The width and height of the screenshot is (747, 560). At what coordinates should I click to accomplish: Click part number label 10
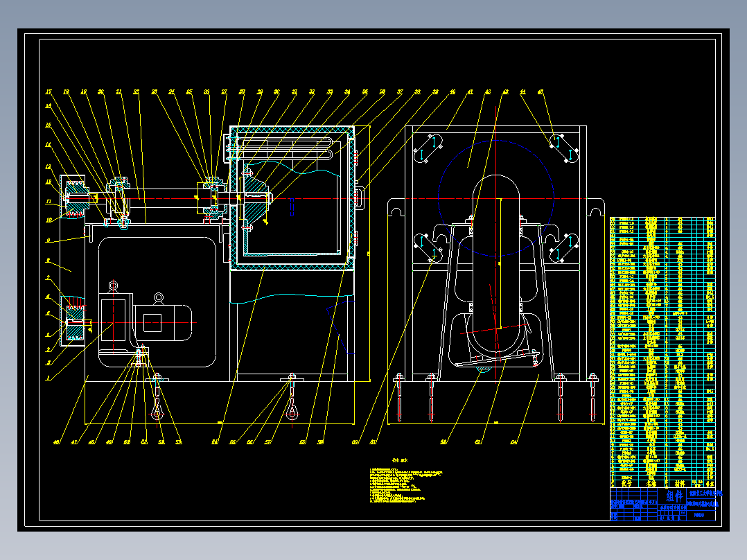pos(49,220)
